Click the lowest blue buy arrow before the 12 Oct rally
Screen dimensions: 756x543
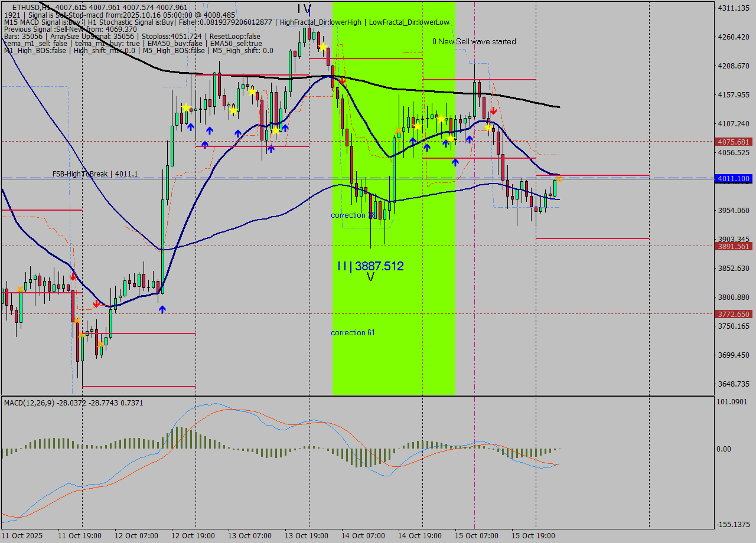point(162,309)
